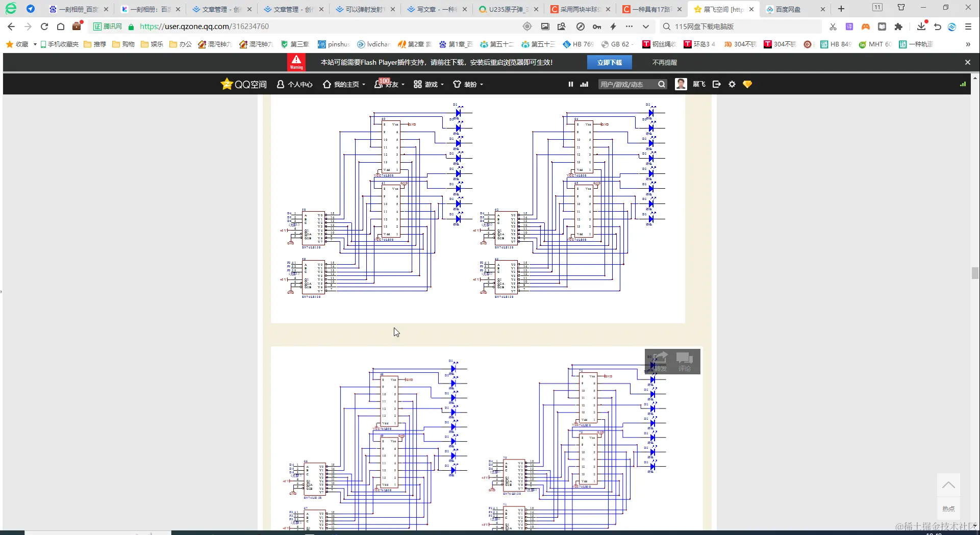Screen dimensions: 980x535
Task: Click the Qzone search magnifier
Action: click(662, 84)
